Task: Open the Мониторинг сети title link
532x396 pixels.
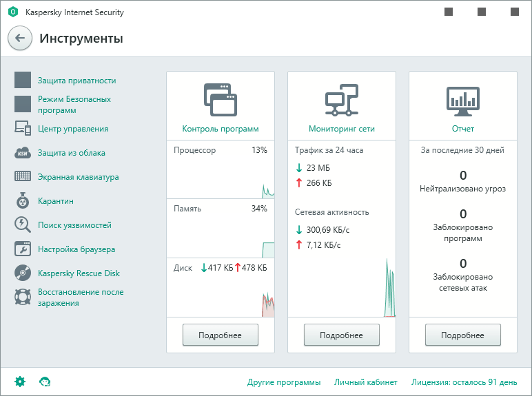Action: (x=342, y=129)
